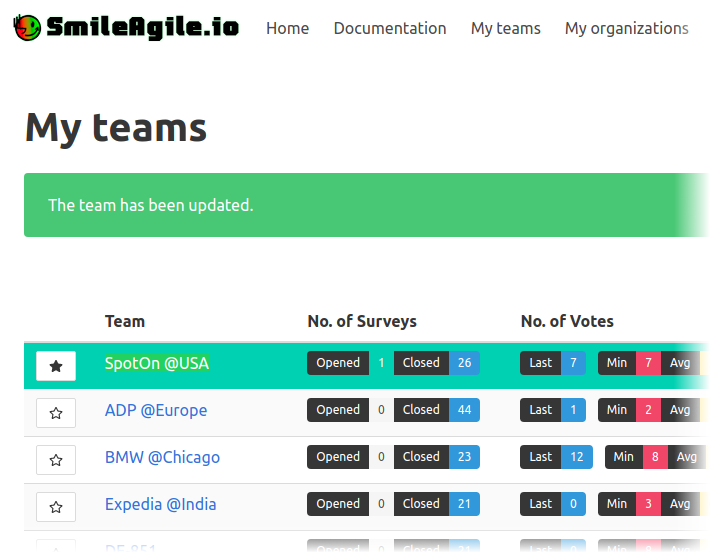714x555 pixels.
Task: Click the Closed 44 badge for ADP @Europe
Action: (x=437, y=410)
